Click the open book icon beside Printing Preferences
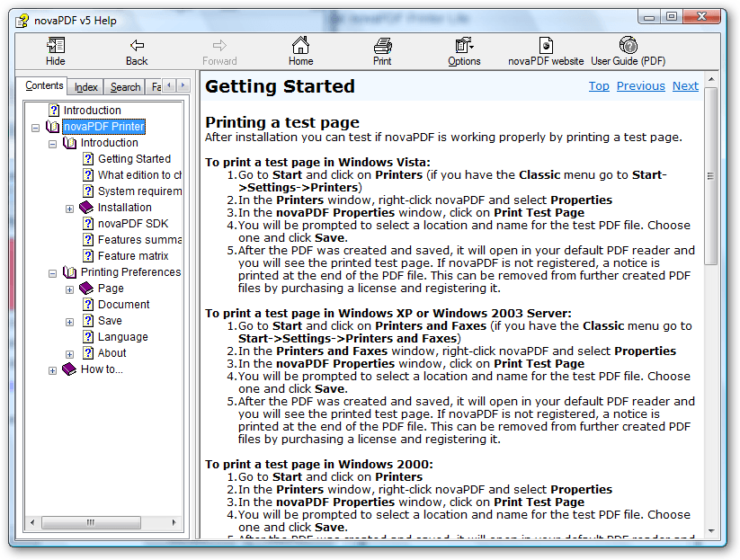The width and height of the screenshot is (740, 560). pos(69,272)
